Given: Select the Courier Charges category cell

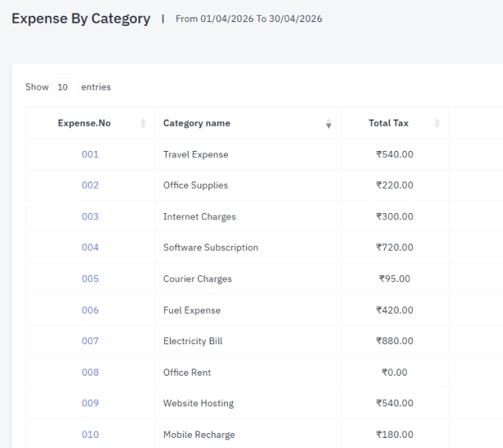Looking at the screenshot, I should click(x=248, y=278).
